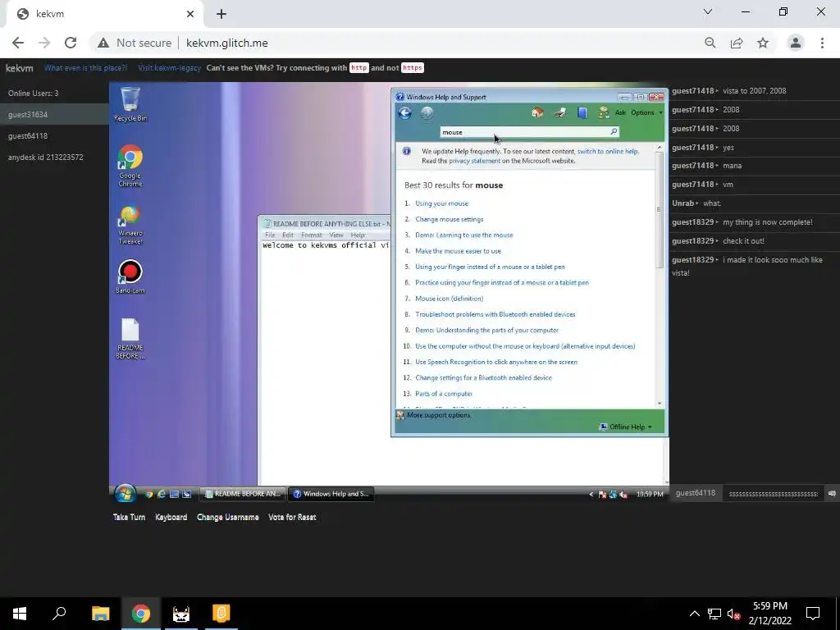The width and height of the screenshot is (840, 630).
Task: Select Google Chrome desktop shortcut in VM
Action: coord(130,166)
